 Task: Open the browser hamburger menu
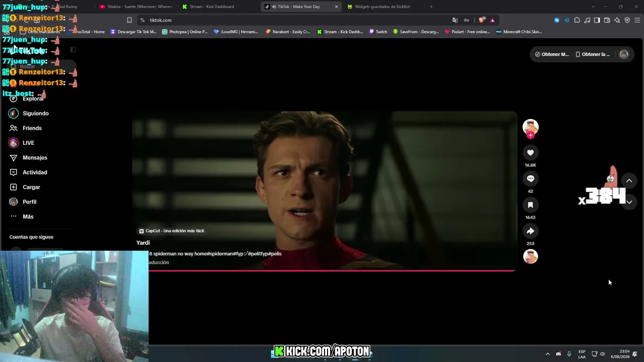click(637, 20)
